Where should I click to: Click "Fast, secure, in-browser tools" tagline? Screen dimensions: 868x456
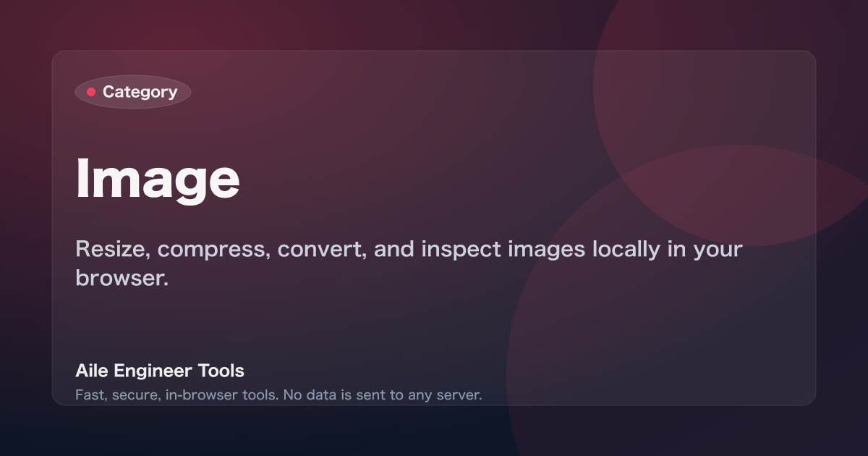click(278, 395)
